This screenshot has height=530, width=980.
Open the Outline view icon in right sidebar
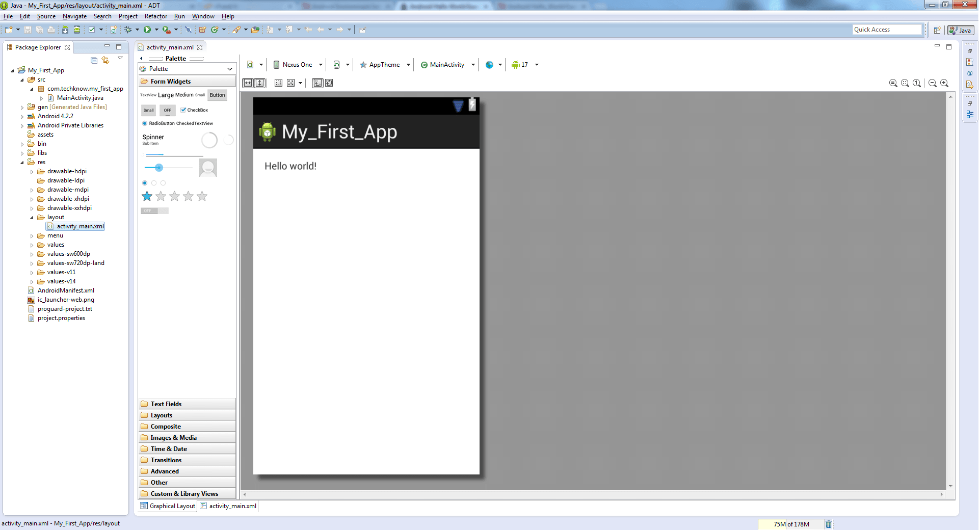point(970,115)
